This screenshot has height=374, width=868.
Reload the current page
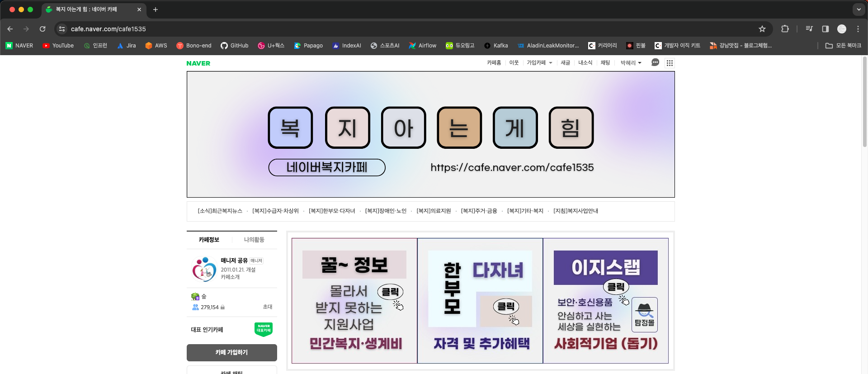click(x=42, y=29)
